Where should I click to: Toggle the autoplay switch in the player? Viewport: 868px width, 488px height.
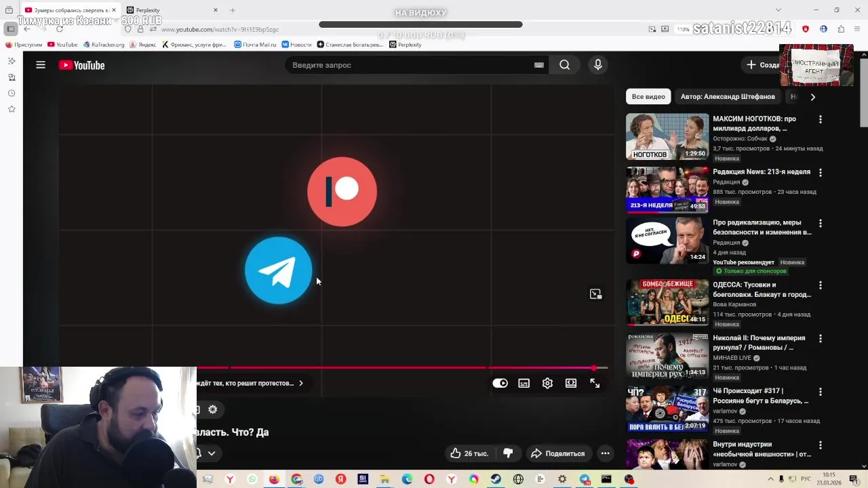tap(500, 383)
